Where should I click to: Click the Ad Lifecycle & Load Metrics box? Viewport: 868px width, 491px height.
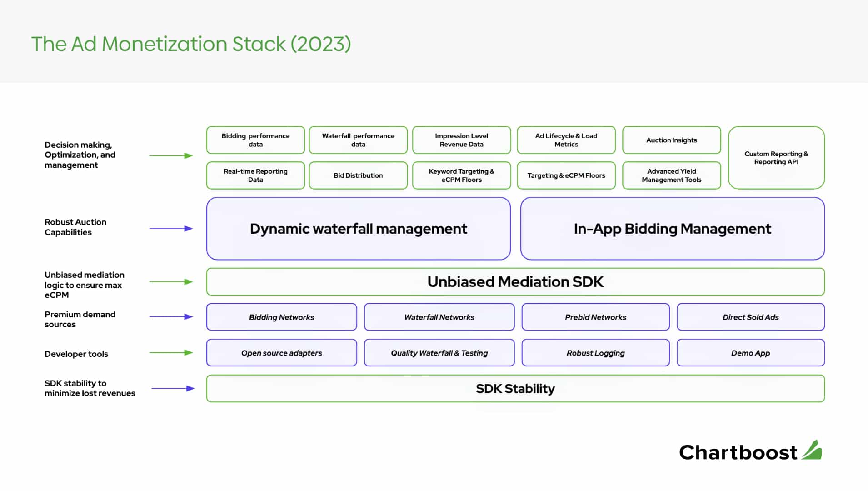click(566, 140)
